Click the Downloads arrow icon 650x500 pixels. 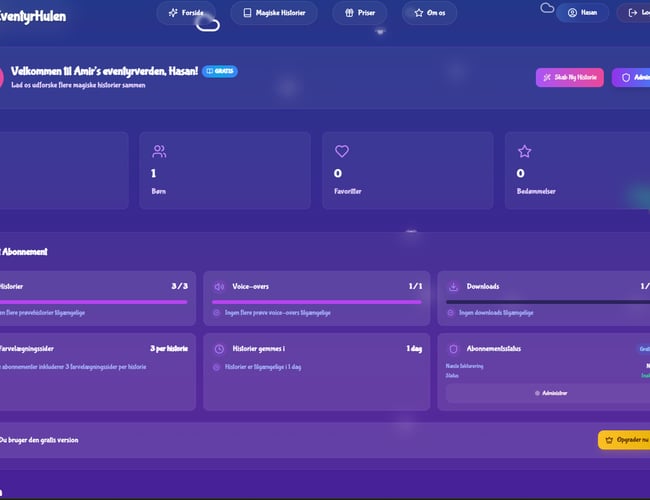point(453,286)
